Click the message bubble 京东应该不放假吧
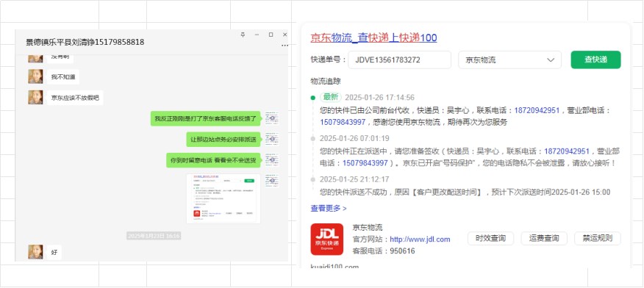644x288 pixels. pyautogui.click(x=75, y=98)
